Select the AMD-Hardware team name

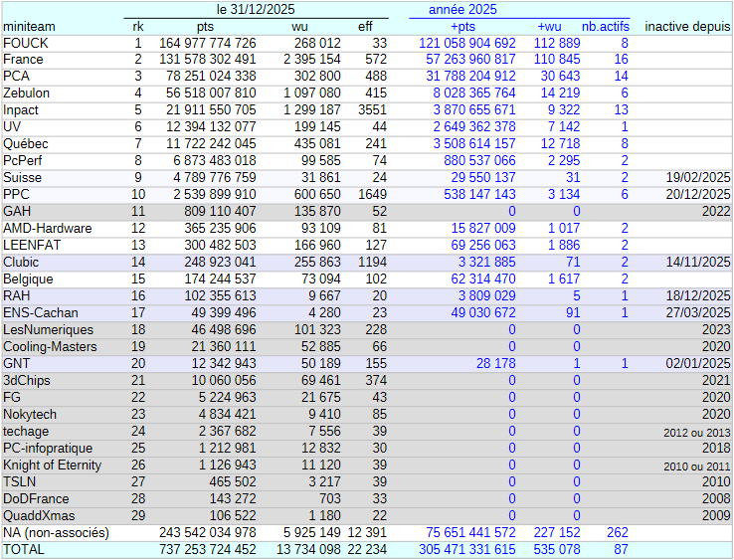click(x=48, y=229)
